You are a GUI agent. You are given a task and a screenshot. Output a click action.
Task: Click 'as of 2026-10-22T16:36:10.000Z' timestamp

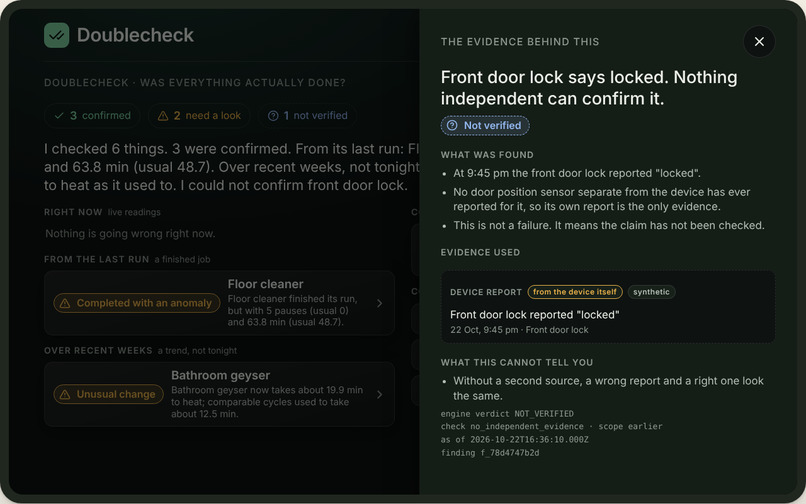tap(515, 440)
